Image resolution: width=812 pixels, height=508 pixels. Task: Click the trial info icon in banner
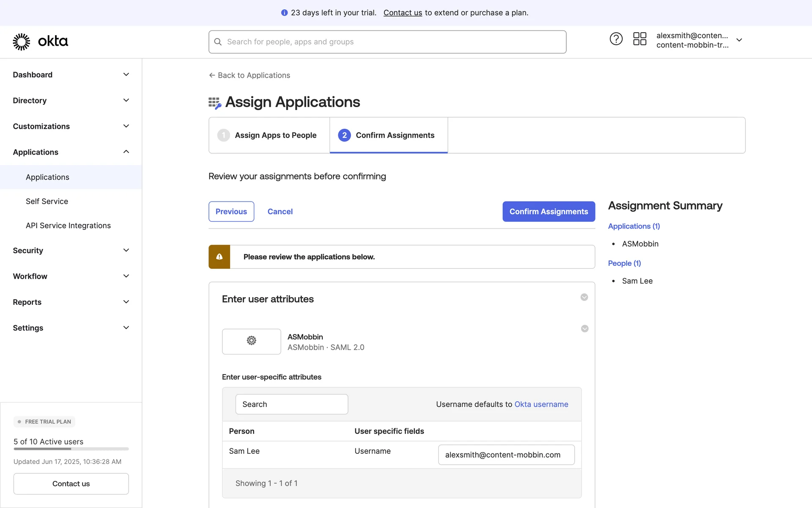pyautogui.click(x=284, y=13)
